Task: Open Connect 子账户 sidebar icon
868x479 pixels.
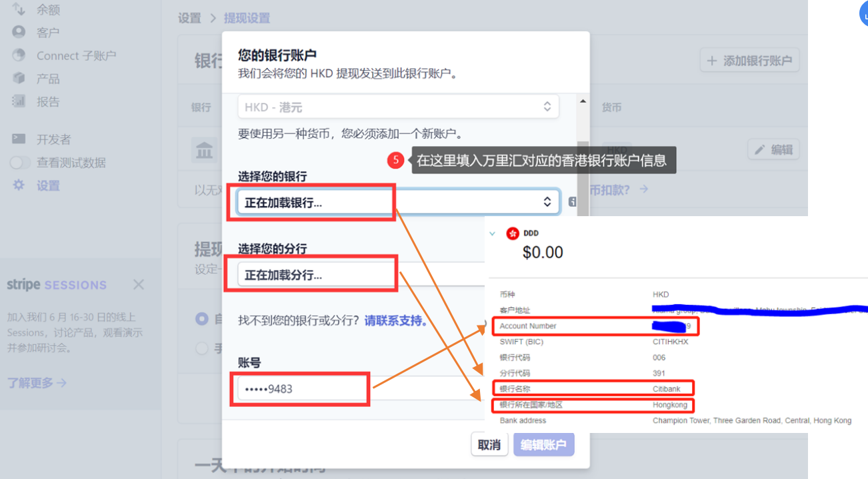Action: pos(18,55)
